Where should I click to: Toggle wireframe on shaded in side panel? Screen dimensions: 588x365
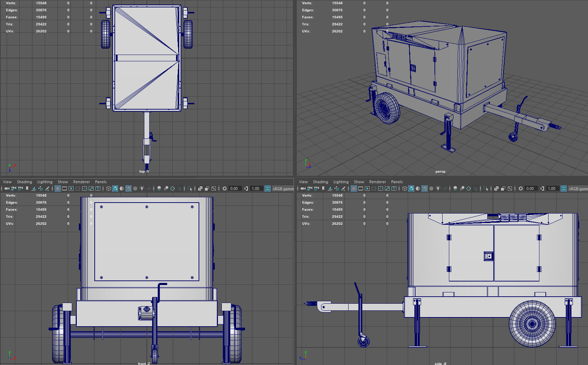pyautogui.click(x=425, y=188)
